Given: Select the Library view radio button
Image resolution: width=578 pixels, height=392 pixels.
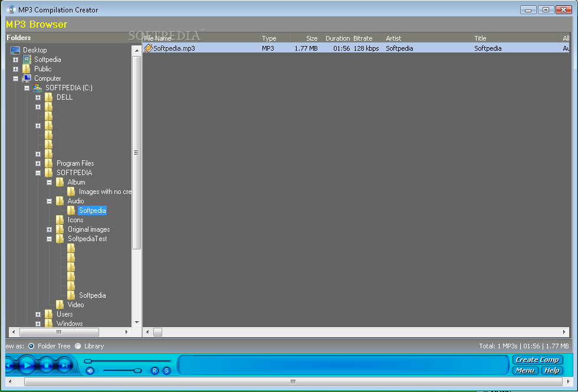Looking at the screenshot, I should tap(78, 346).
